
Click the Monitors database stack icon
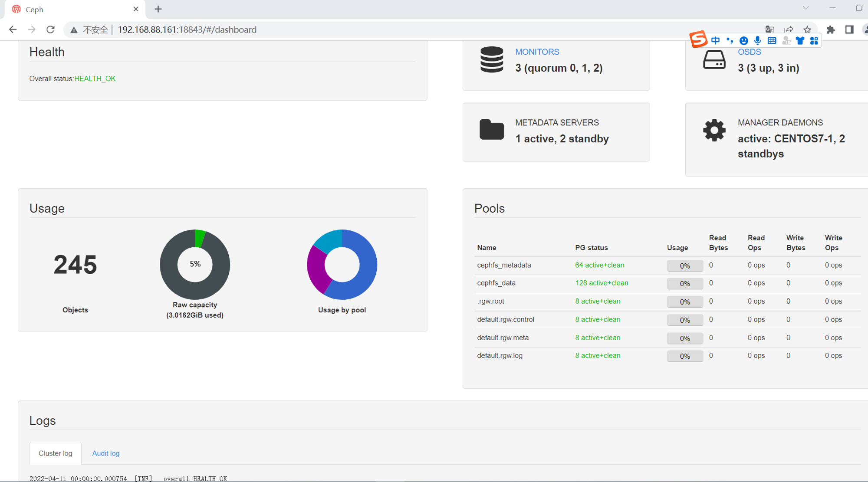[x=492, y=59]
